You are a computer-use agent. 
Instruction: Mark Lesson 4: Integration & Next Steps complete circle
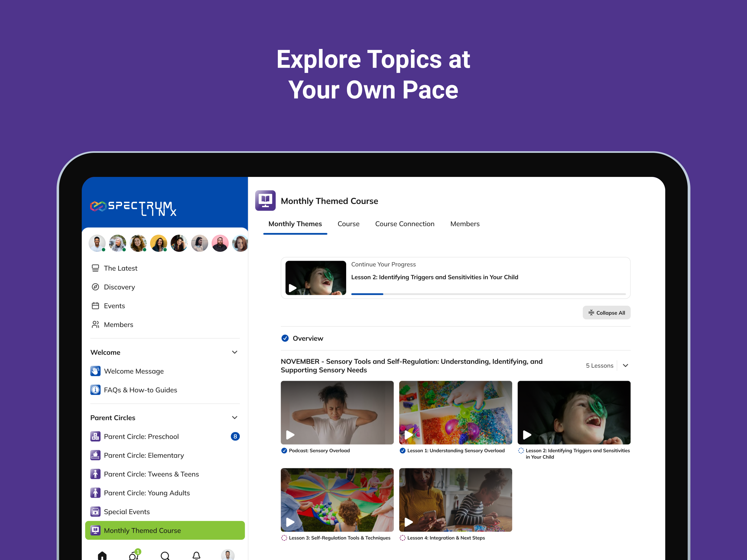pyautogui.click(x=402, y=538)
